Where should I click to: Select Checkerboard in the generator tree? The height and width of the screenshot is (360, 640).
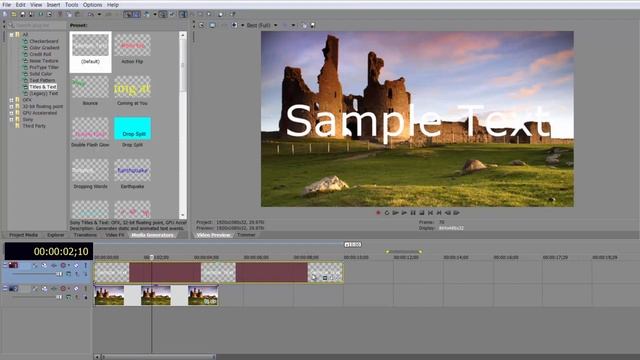44,41
